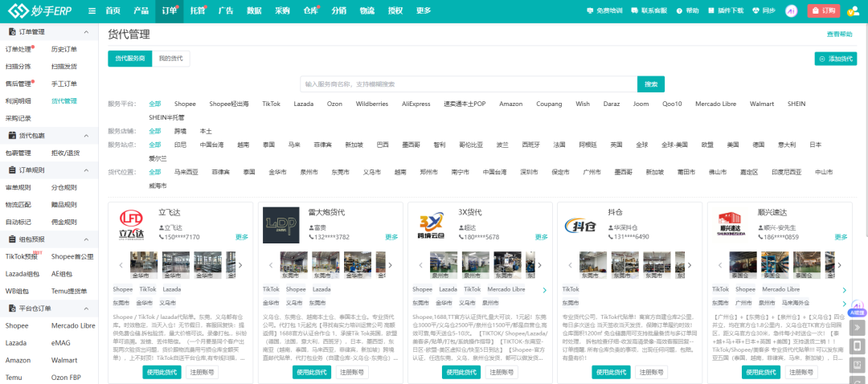This screenshot has height=384, width=868.
Task: Switch to 我的货代 tab
Action: (171, 58)
